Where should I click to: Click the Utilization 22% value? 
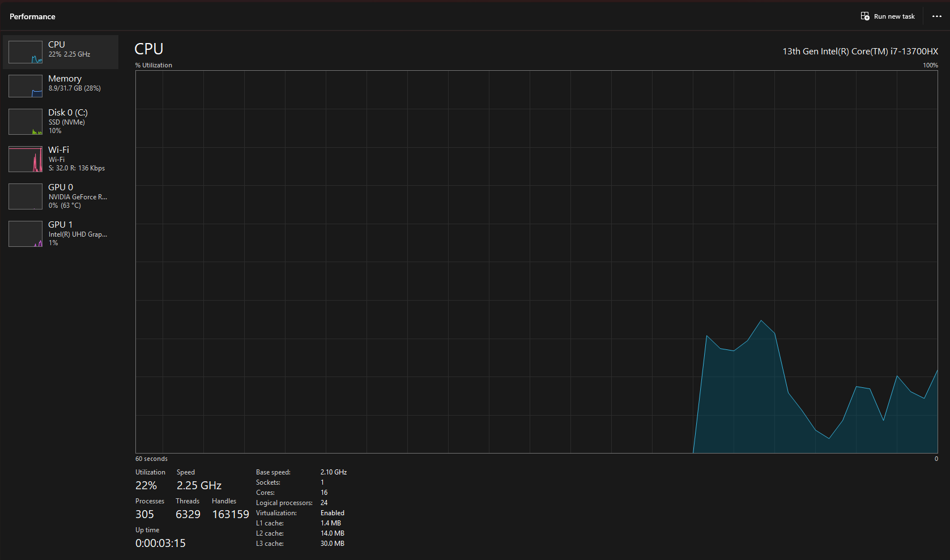tap(146, 485)
